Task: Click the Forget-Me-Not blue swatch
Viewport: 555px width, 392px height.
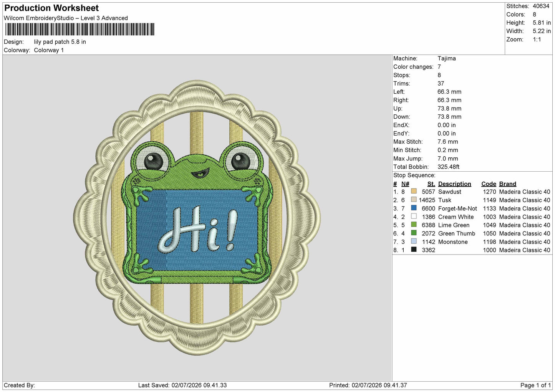Action: tap(414, 208)
